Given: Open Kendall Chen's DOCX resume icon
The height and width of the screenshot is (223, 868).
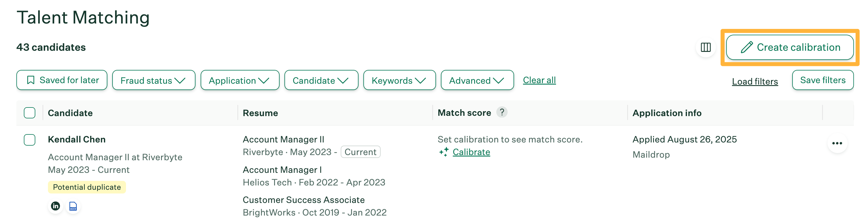Looking at the screenshot, I should (73, 206).
